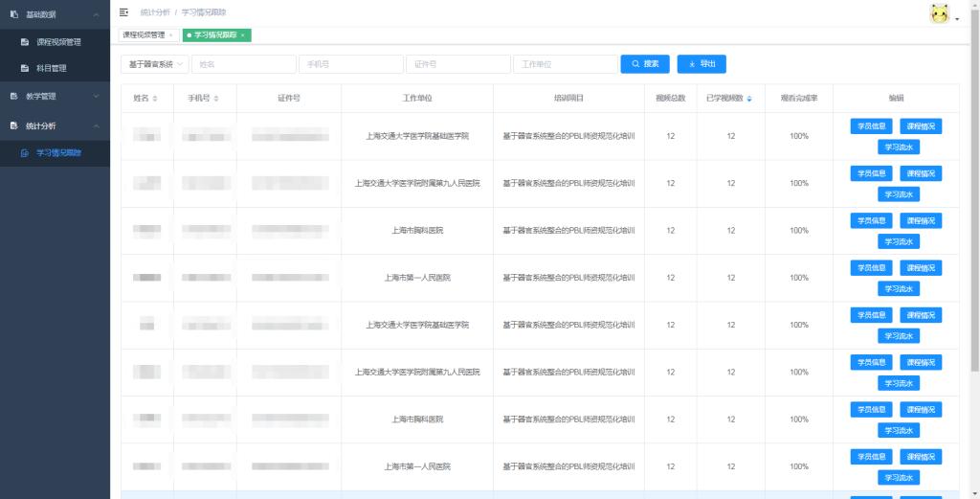Click the 搜索 search button
The height and width of the screenshot is (499, 980).
pos(645,64)
